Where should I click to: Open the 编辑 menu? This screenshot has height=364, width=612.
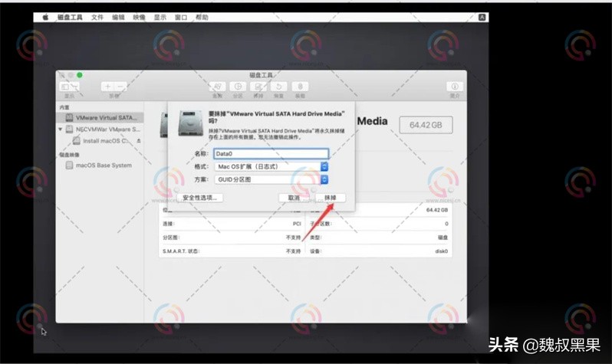click(x=118, y=17)
